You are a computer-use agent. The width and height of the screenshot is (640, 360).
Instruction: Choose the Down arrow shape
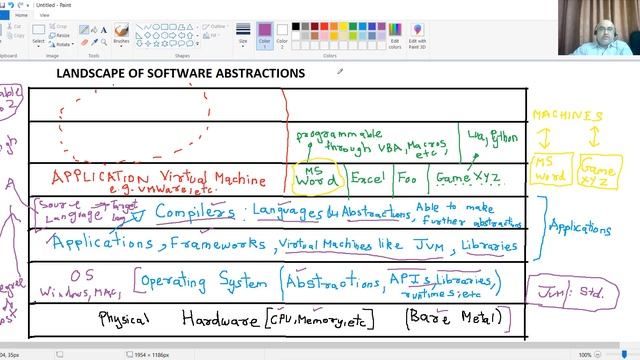pos(140,43)
